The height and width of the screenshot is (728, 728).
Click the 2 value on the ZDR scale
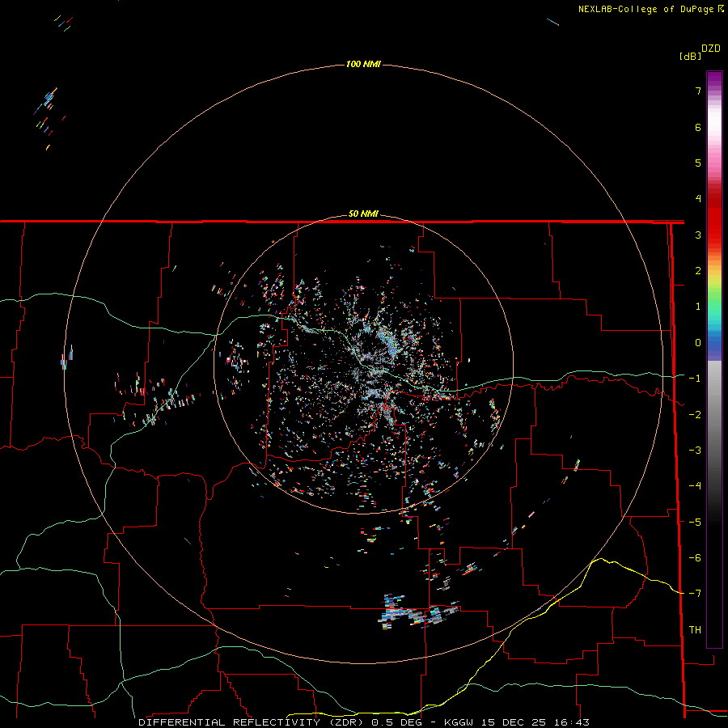(698, 271)
